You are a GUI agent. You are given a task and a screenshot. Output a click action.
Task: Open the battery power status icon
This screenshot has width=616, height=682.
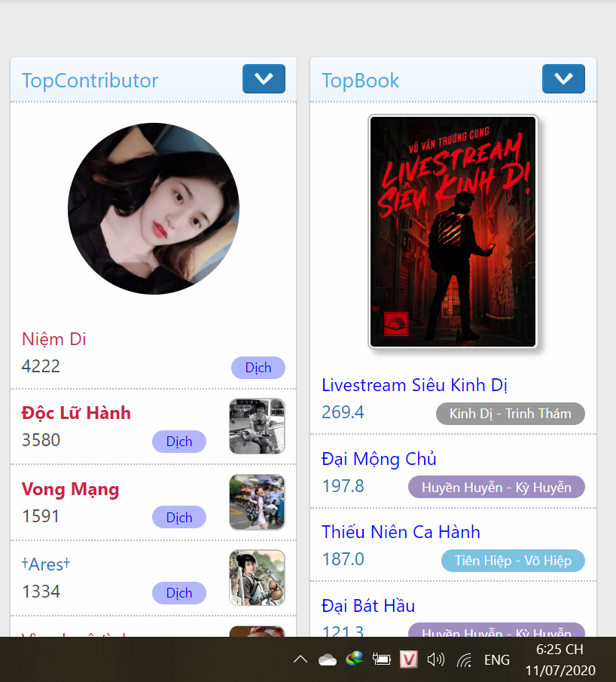click(381, 660)
